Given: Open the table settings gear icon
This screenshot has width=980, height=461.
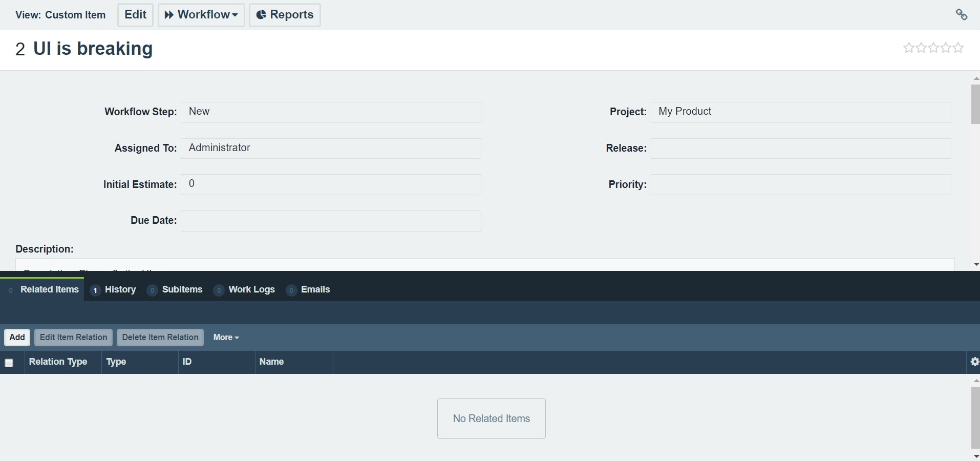Looking at the screenshot, I should (x=975, y=362).
